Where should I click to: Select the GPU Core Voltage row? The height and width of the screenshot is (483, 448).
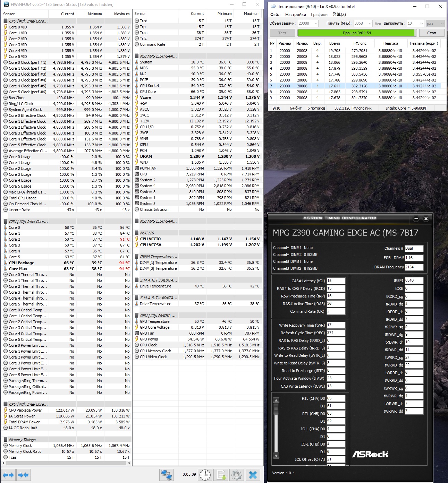(x=197, y=327)
